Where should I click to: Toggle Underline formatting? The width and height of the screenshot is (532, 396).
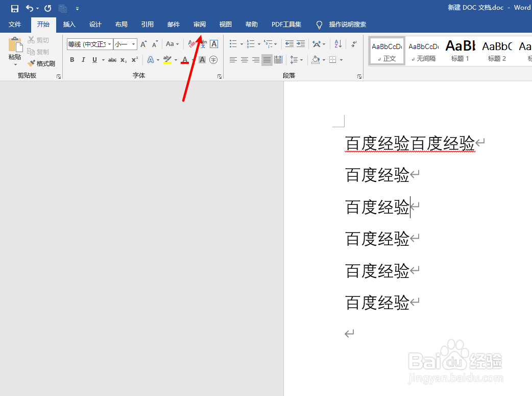(94, 60)
